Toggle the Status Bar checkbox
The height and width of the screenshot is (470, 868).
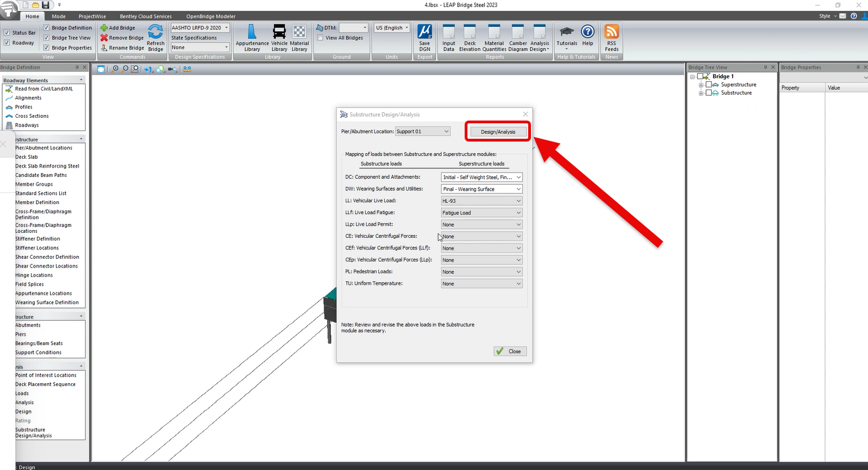click(x=7, y=33)
